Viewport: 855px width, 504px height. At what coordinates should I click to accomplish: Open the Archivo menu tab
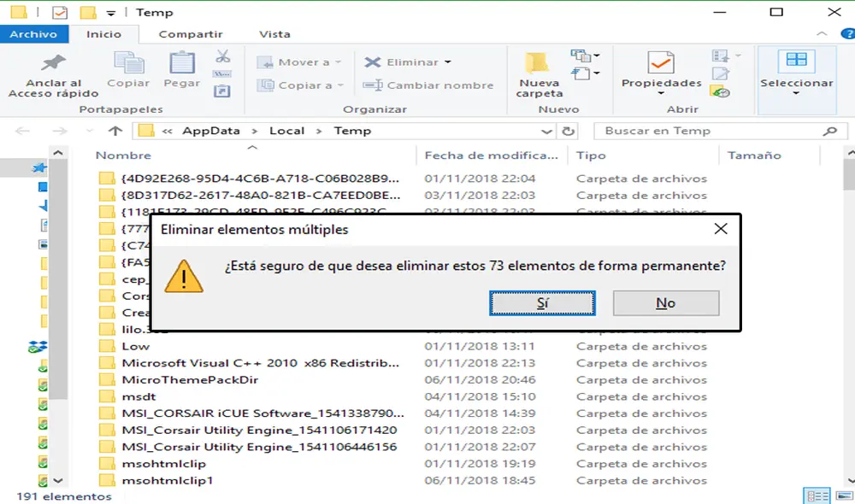click(34, 34)
